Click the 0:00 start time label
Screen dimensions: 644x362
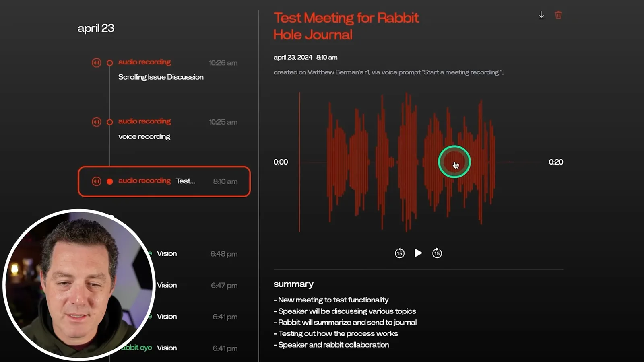[281, 162]
